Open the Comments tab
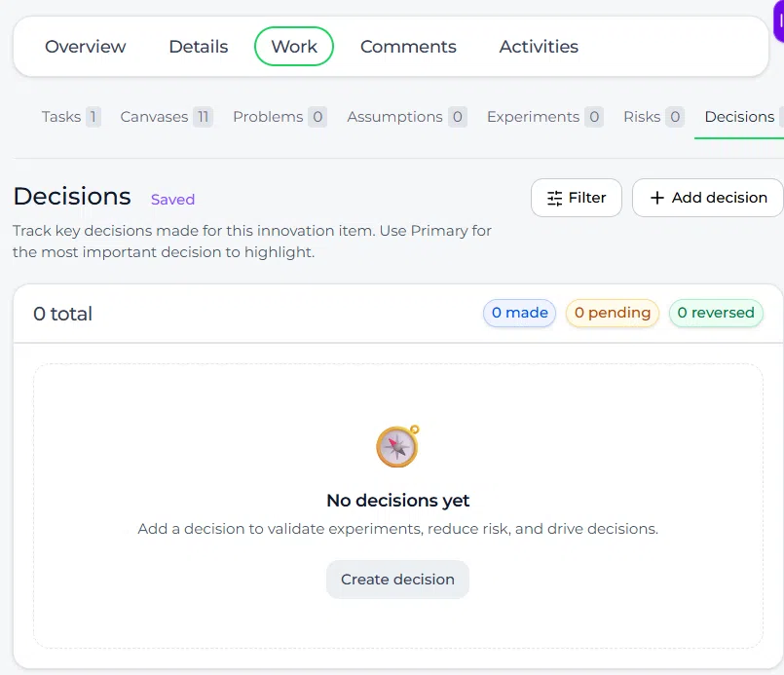The height and width of the screenshot is (675, 784). pyautogui.click(x=408, y=47)
